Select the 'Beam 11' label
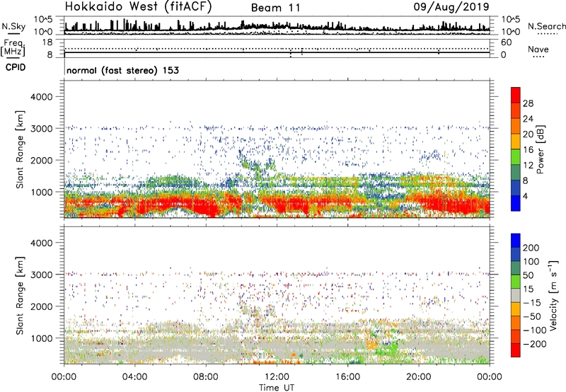The height and width of the screenshot is (392, 566). pos(275,8)
